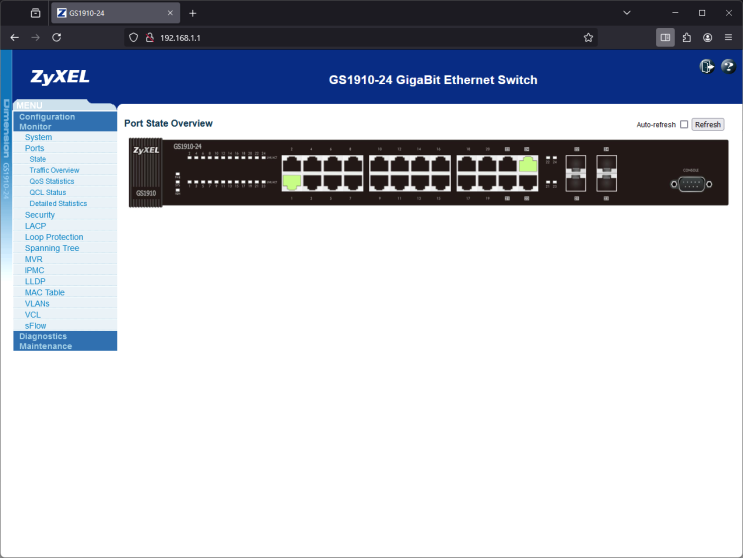Click port 19 jack on switch image

[487, 182]
